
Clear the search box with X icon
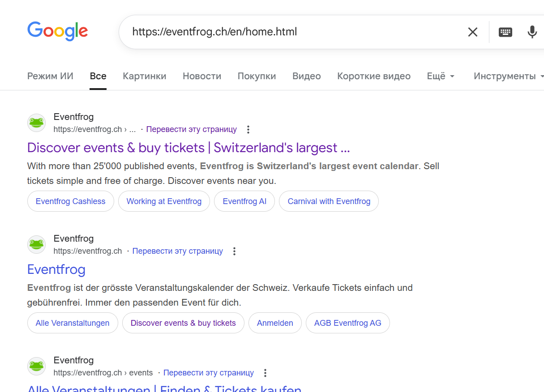click(x=473, y=32)
